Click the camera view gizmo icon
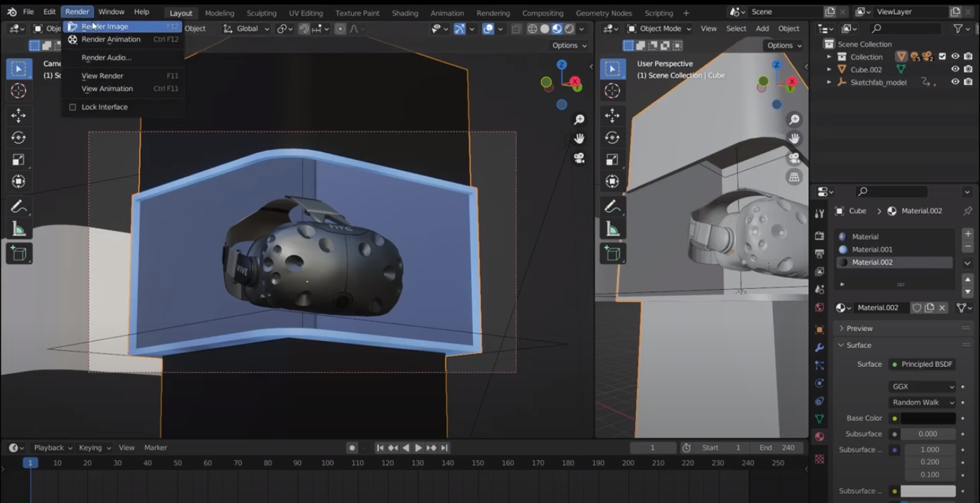Viewport: 980px width, 503px height. click(x=579, y=158)
